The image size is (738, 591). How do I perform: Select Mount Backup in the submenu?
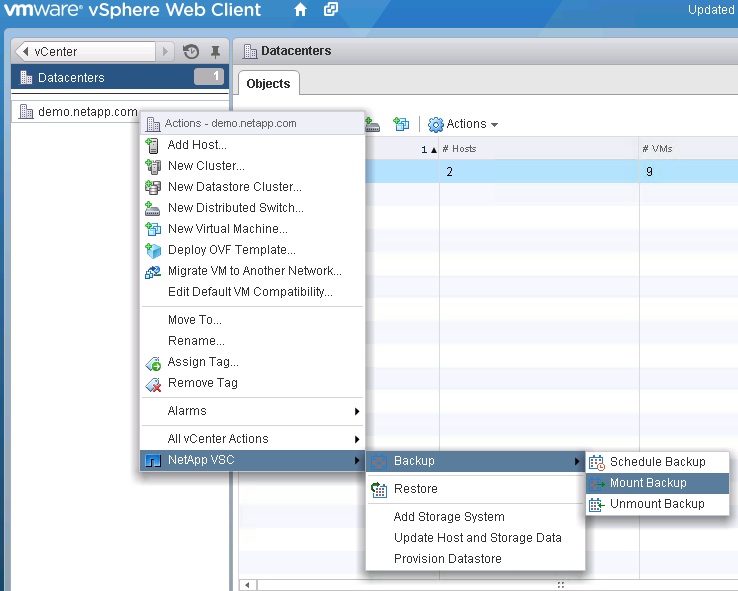pos(648,483)
